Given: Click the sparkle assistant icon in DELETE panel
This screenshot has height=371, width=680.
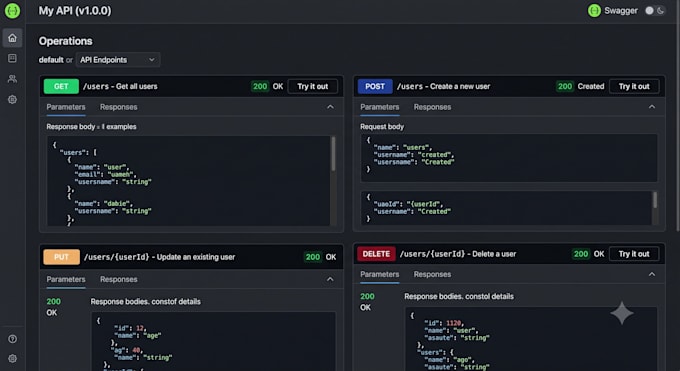Looking at the screenshot, I should click(x=622, y=313).
